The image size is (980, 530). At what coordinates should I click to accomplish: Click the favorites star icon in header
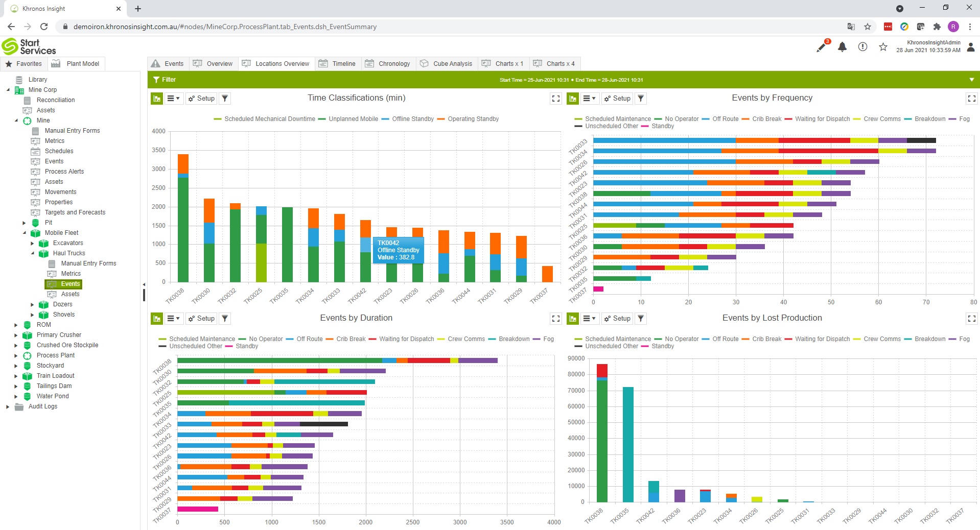click(883, 47)
